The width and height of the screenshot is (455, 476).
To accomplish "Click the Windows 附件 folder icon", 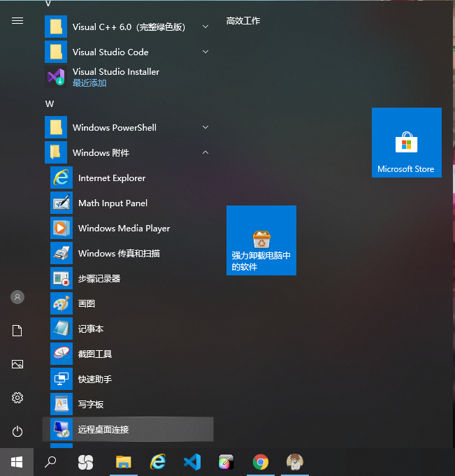I will coord(56,152).
